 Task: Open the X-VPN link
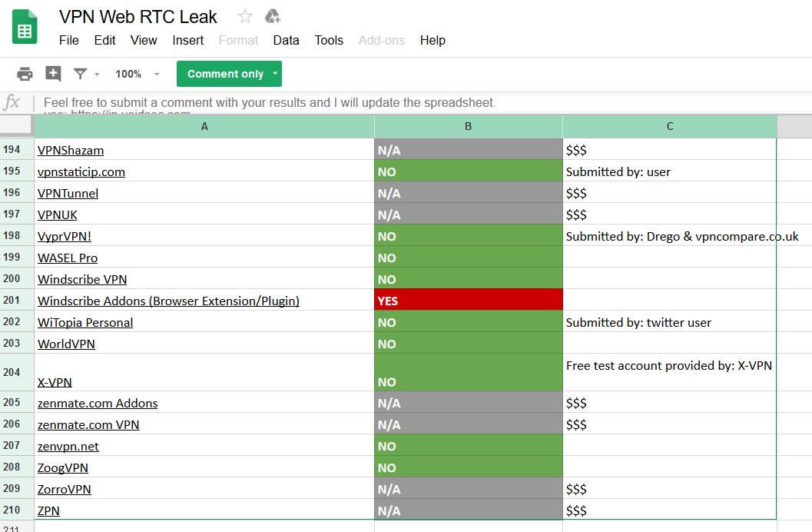pos(55,382)
